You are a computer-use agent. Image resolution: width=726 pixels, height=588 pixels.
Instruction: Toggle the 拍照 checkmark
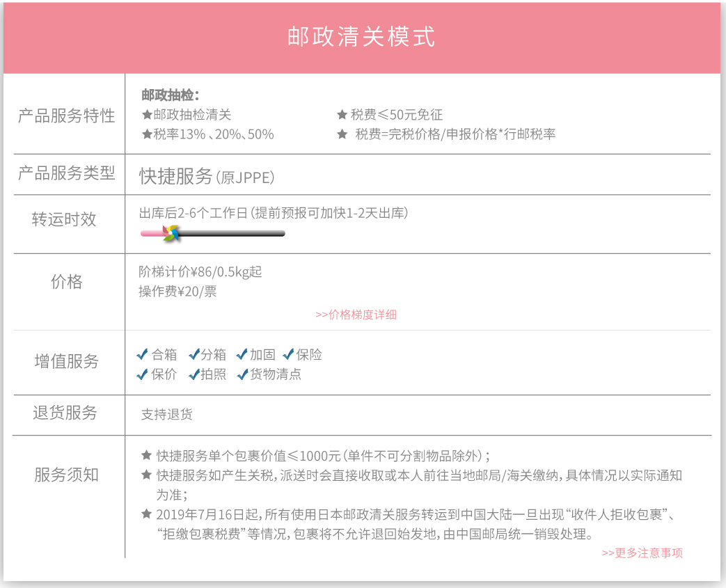tap(194, 374)
